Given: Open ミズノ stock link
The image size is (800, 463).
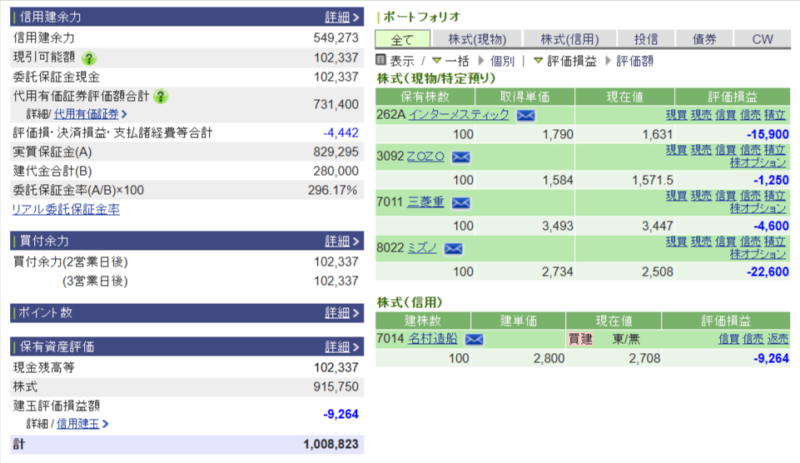Looking at the screenshot, I should point(422,248).
